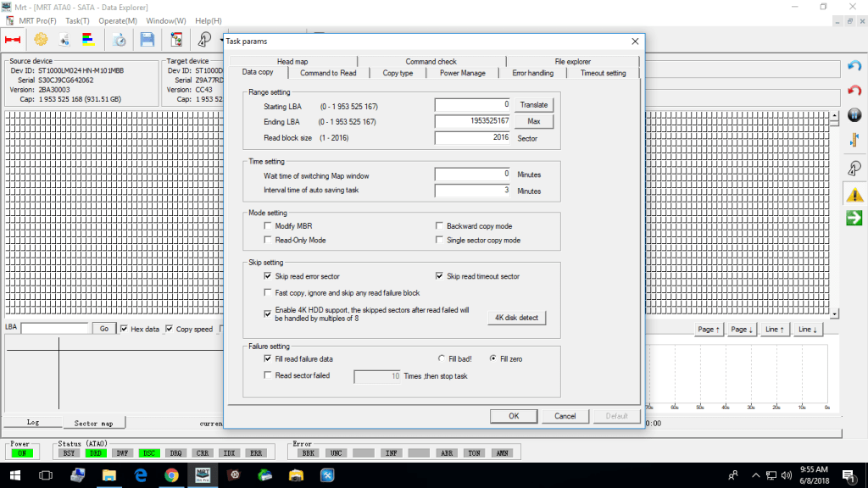This screenshot has height=488, width=868.
Task: Click the colored bars toolbar icon
Action: coord(87,39)
